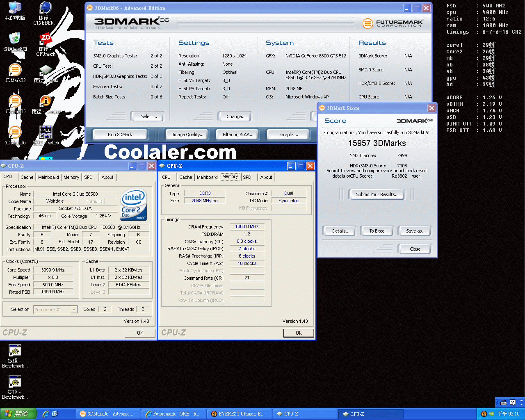This screenshot has height=420, width=525.
Task: Click the Graphs button in 3DMark06
Action: coord(289,135)
